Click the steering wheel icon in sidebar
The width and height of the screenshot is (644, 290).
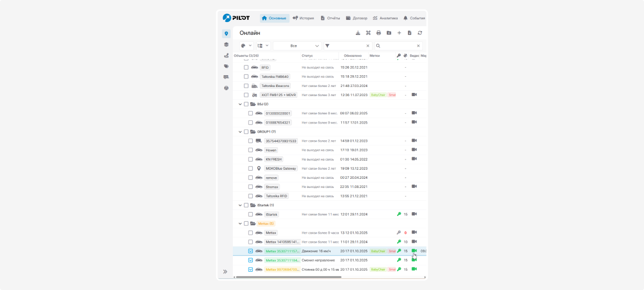click(226, 88)
